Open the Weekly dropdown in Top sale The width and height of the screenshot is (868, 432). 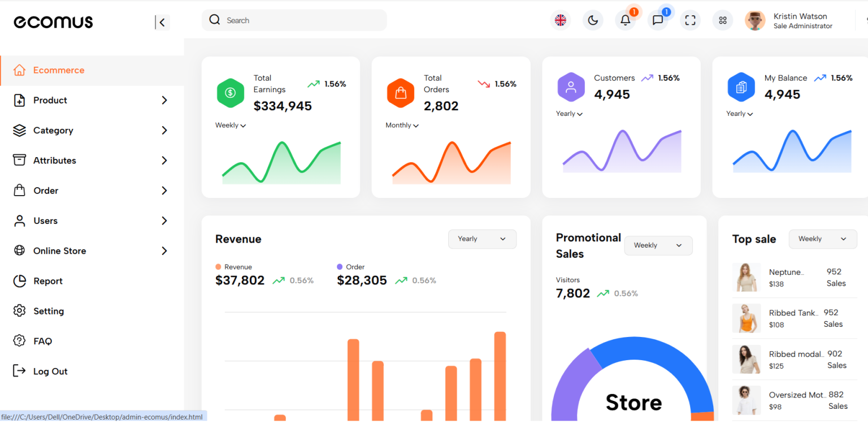(822, 239)
